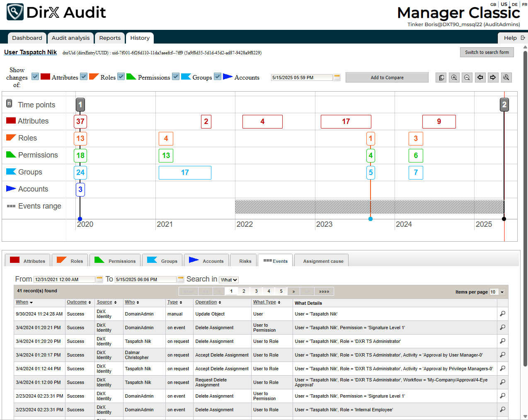The image size is (528, 420).
Task: Shift the timeline right with arrow button
Action: pyautogui.click(x=493, y=78)
